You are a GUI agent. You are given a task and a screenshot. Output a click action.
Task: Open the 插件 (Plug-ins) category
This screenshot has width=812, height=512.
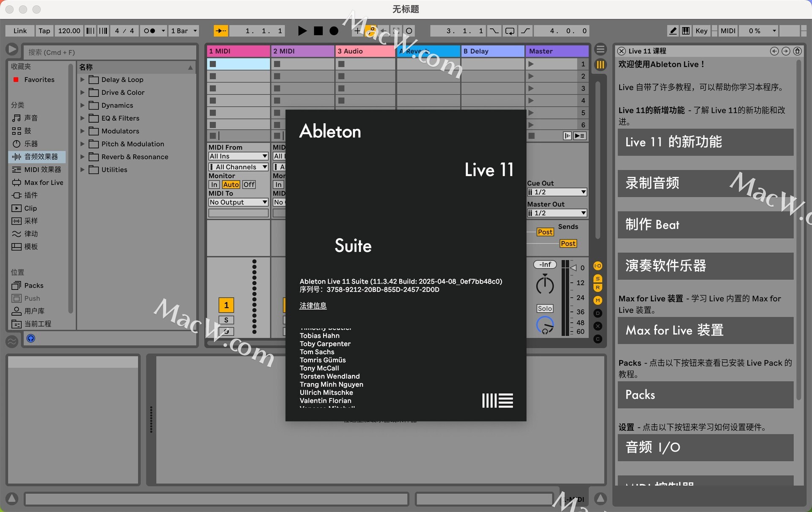click(31, 195)
